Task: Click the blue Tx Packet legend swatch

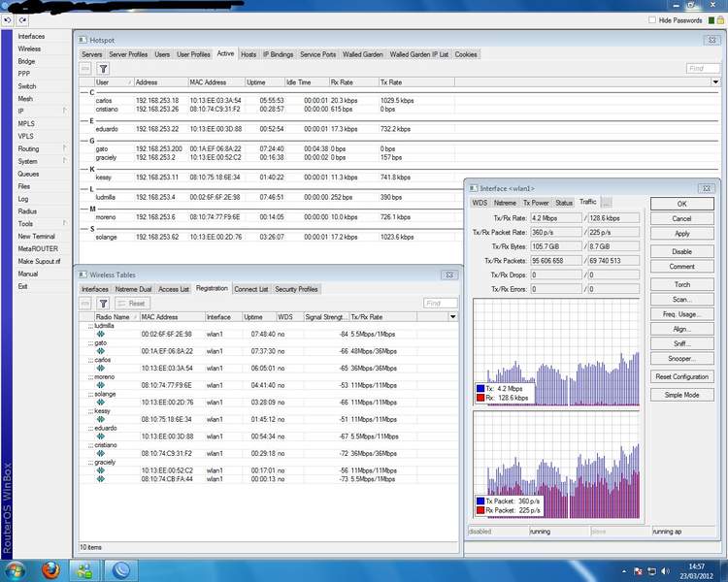Action: [480, 501]
